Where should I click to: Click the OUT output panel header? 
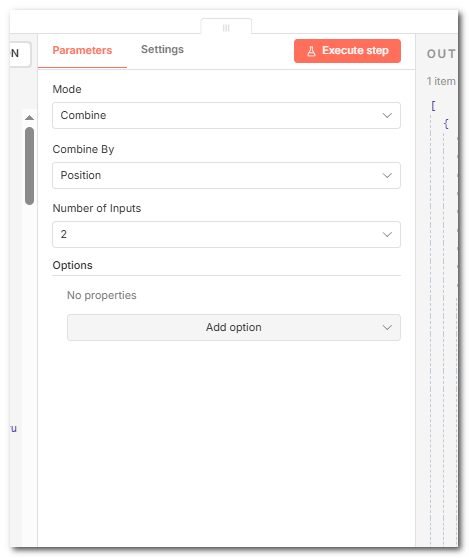(x=441, y=54)
